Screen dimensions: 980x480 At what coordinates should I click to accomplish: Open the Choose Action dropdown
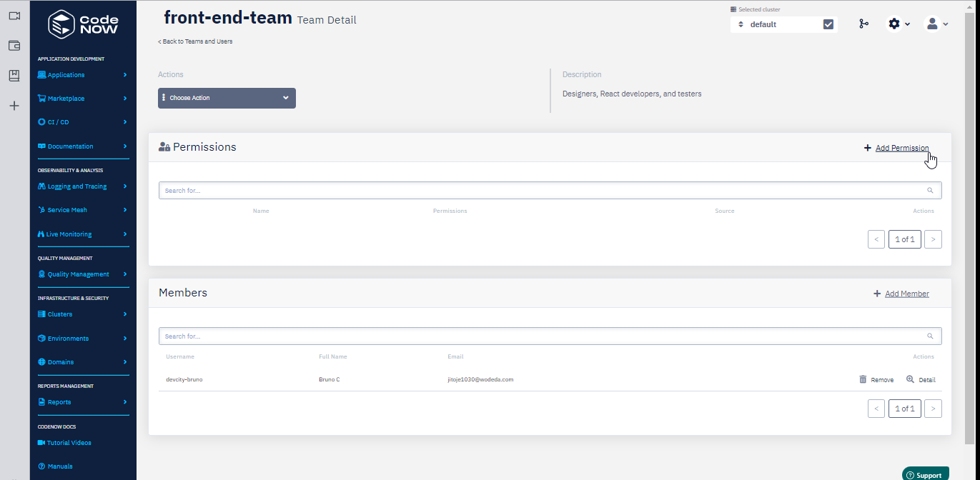point(227,98)
